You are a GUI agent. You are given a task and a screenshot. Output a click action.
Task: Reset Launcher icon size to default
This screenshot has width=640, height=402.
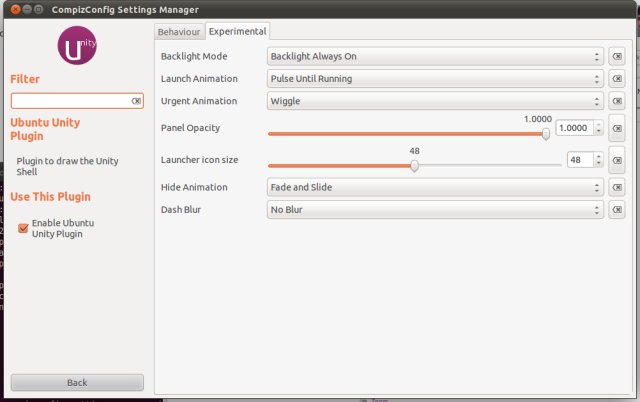click(617, 160)
